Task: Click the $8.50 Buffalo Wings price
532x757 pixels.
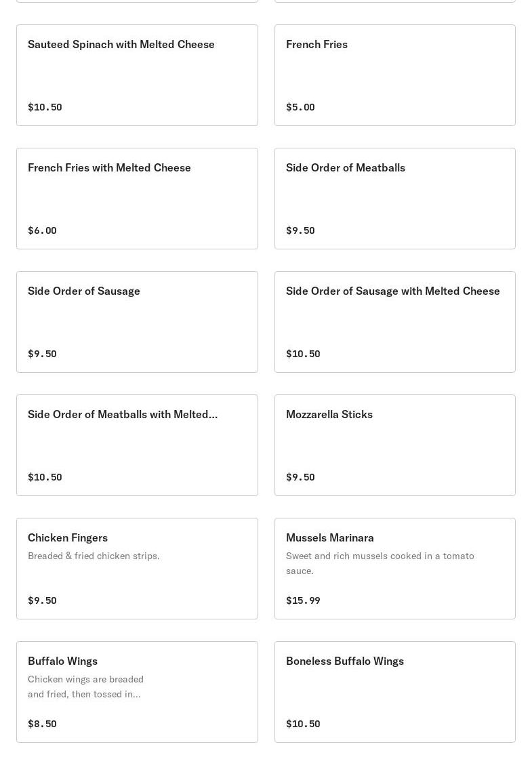Action: point(42,724)
